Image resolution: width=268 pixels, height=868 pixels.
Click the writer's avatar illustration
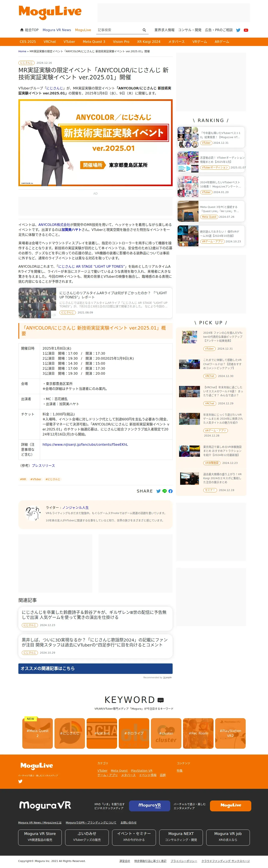pyautogui.click(x=33, y=514)
